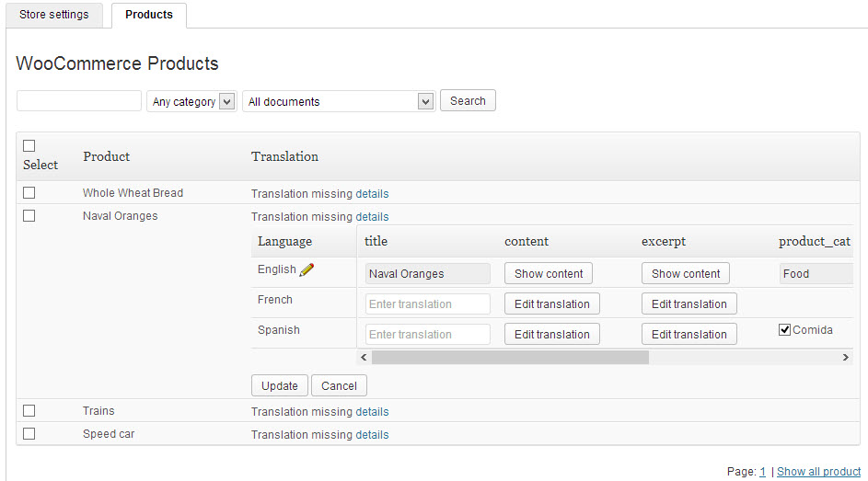The height and width of the screenshot is (481, 868).
Task: Open the Any category dropdown
Action: click(191, 102)
